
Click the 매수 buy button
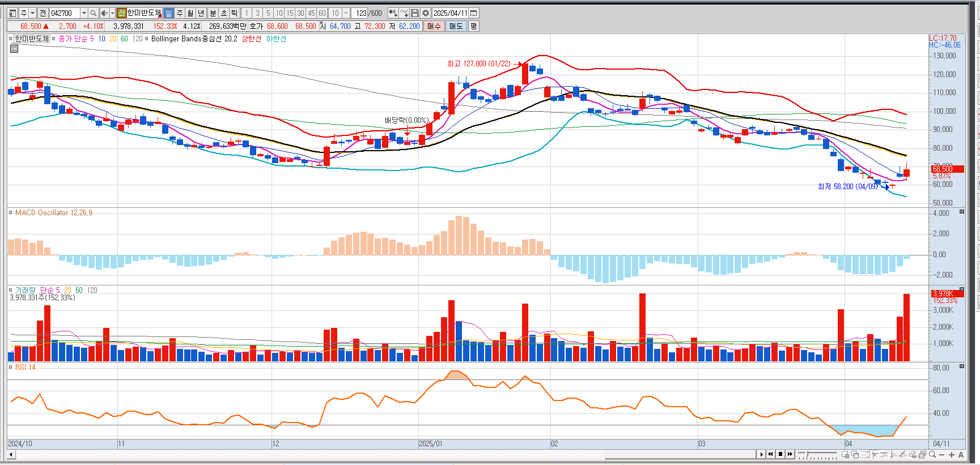click(434, 26)
